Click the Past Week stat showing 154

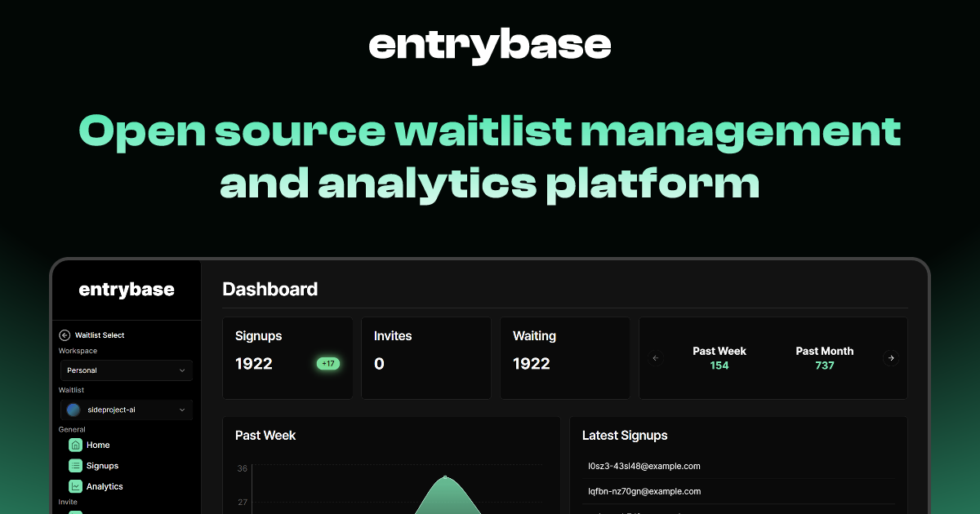pos(719,358)
